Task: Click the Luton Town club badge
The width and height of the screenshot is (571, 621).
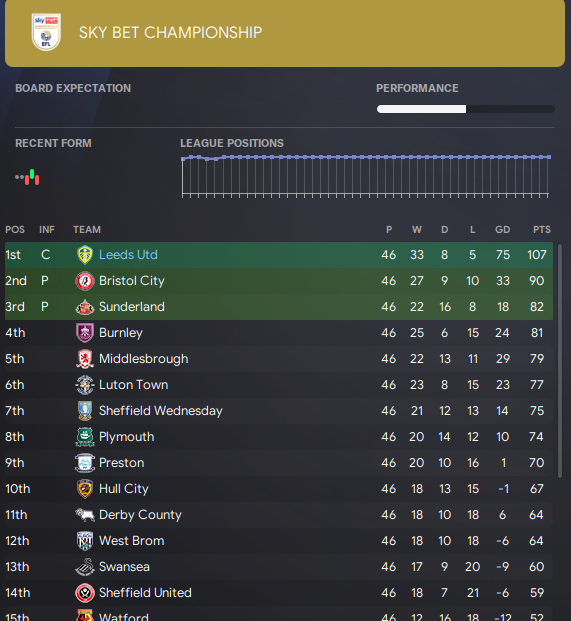Action: (x=85, y=385)
